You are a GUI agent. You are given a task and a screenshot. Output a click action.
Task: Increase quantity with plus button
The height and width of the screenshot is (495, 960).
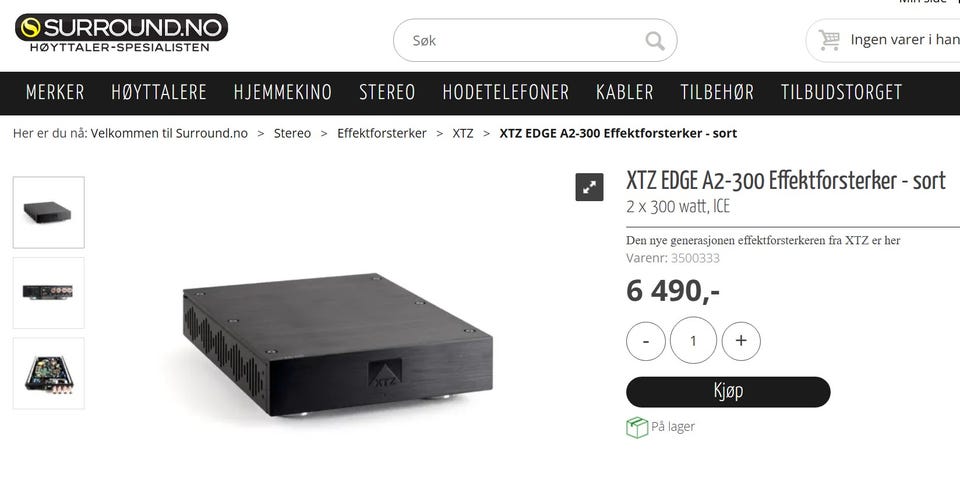pos(741,341)
